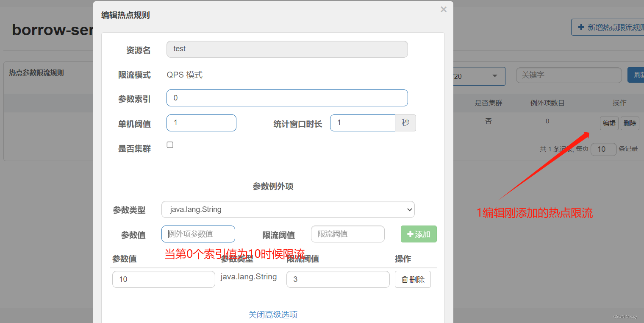The height and width of the screenshot is (323, 644).
Task: Toggle the 是否集群 checkbox
Action: 170,145
